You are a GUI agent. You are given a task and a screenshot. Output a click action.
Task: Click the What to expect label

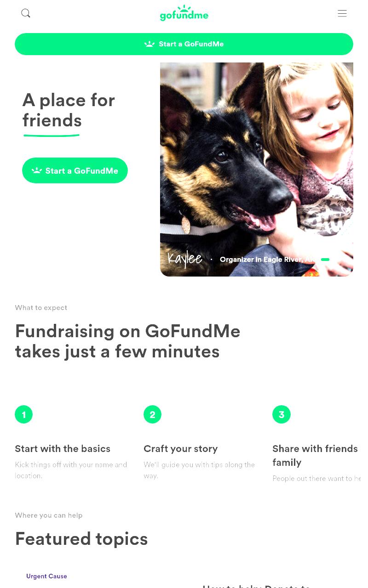pyautogui.click(x=41, y=308)
